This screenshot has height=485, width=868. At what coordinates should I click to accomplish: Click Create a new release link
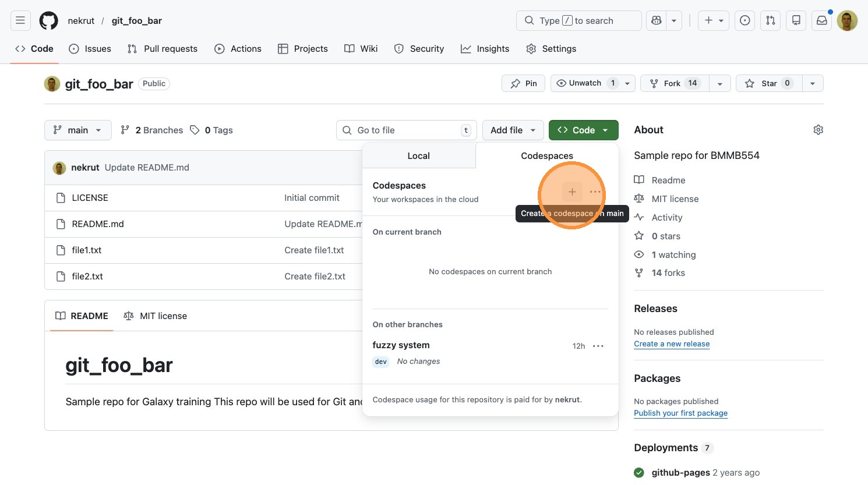point(672,344)
